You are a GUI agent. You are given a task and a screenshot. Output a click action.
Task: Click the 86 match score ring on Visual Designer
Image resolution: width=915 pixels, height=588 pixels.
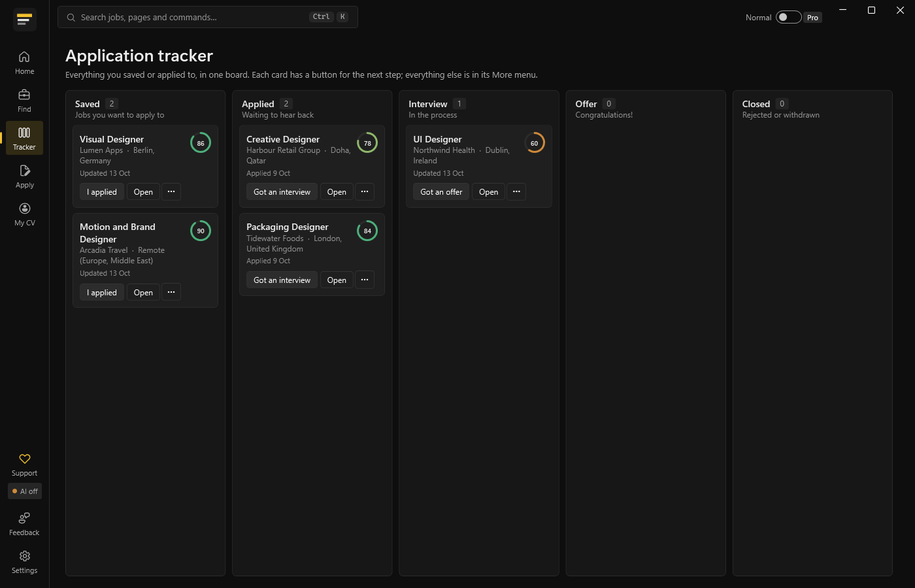point(201,143)
